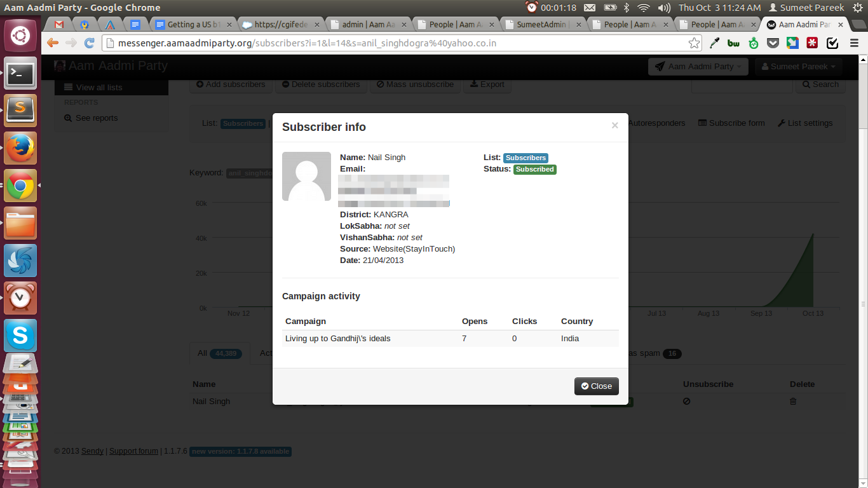The image size is (868, 488).
Task: Close the 'Getting a US b1' tab
Action: [x=229, y=25]
